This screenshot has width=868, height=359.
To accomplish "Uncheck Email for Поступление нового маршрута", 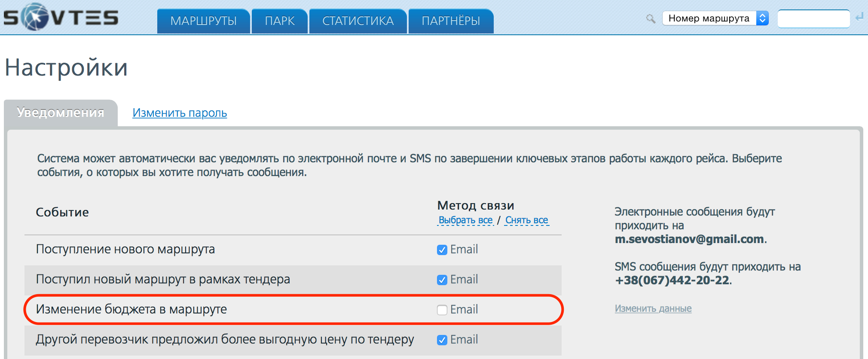I will (442, 250).
